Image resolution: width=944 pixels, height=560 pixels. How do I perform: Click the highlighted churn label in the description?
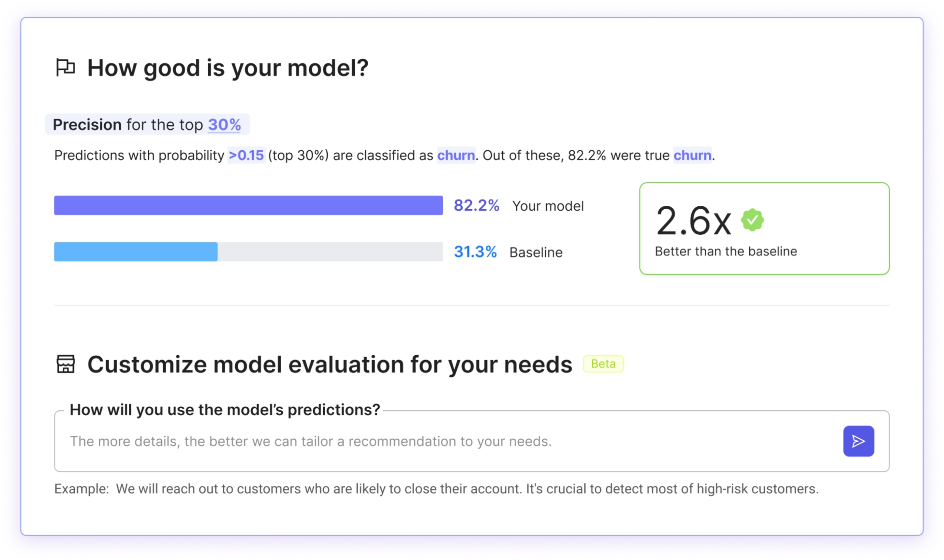tap(456, 155)
